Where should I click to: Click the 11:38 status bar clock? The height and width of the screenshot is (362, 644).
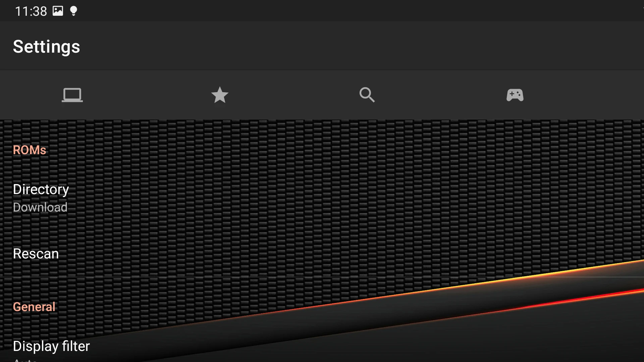[x=31, y=11]
